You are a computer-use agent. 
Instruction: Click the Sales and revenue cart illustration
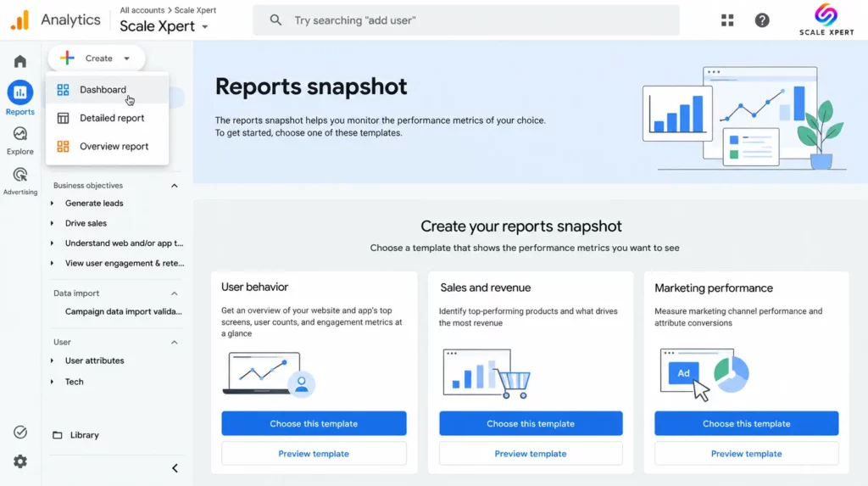click(x=487, y=373)
